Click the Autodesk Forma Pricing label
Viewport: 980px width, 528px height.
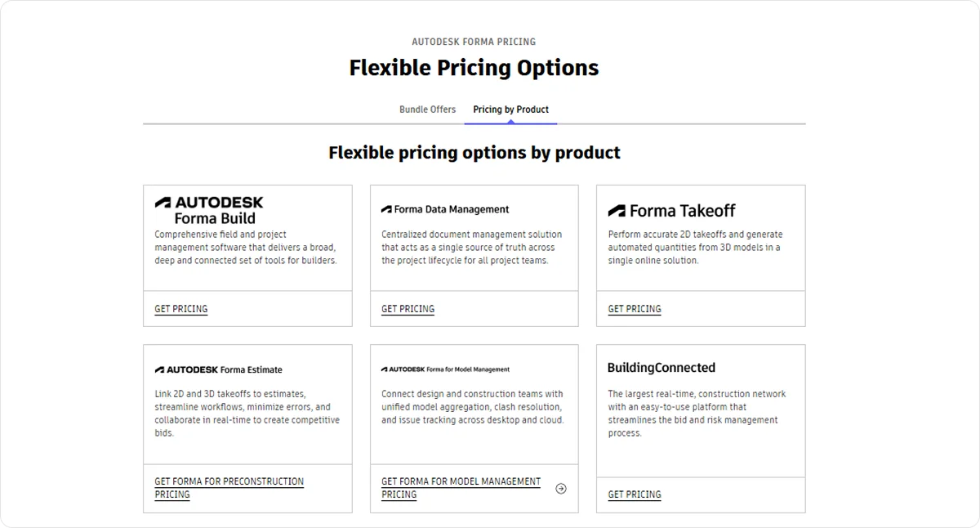pyautogui.click(x=474, y=41)
